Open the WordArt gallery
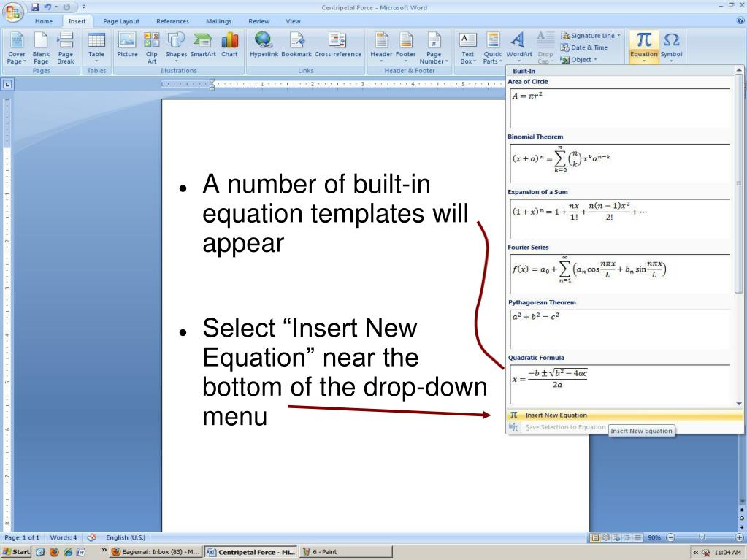 point(518,47)
